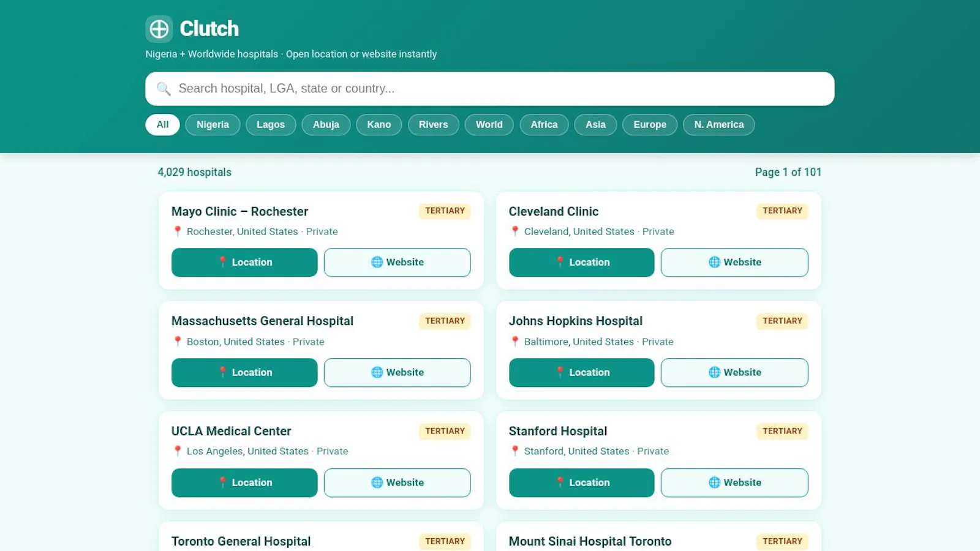Screen dimensions: 980x551
Task: Select the Africa filter chip
Action: point(544,124)
